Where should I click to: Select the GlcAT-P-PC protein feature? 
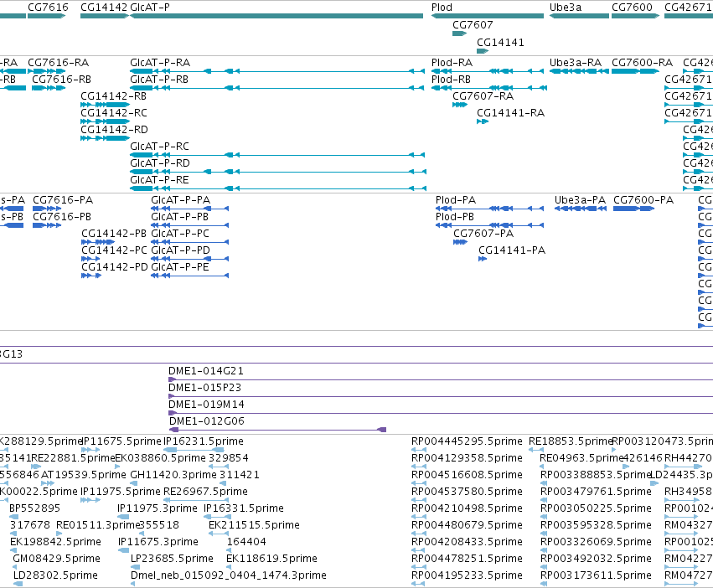point(189,242)
